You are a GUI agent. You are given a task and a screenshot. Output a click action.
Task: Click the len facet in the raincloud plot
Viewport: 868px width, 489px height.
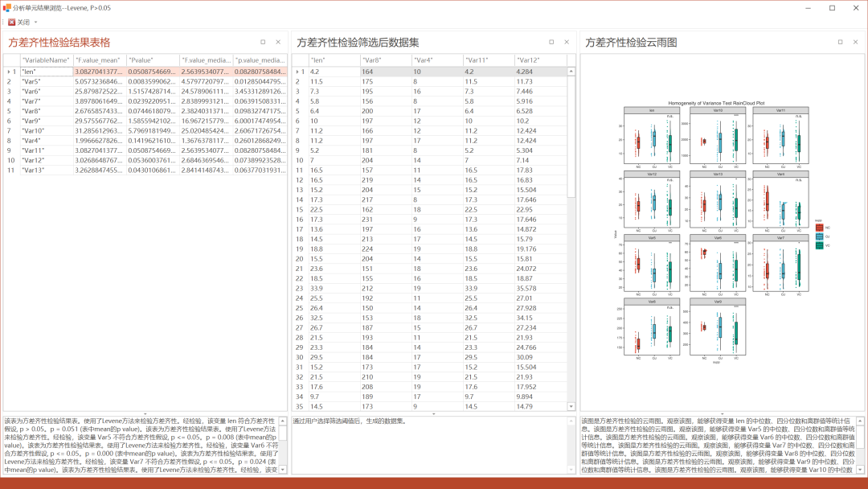[x=652, y=136]
